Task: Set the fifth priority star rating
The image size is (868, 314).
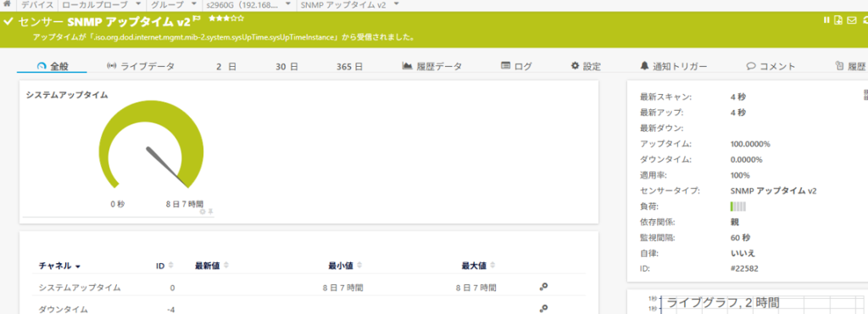Action: click(x=240, y=19)
